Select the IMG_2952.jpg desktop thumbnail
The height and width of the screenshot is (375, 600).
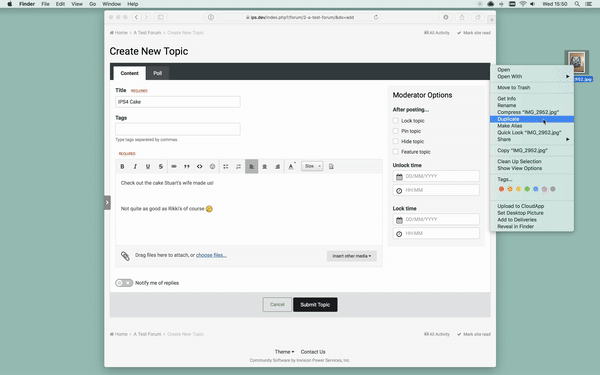(577, 62)
